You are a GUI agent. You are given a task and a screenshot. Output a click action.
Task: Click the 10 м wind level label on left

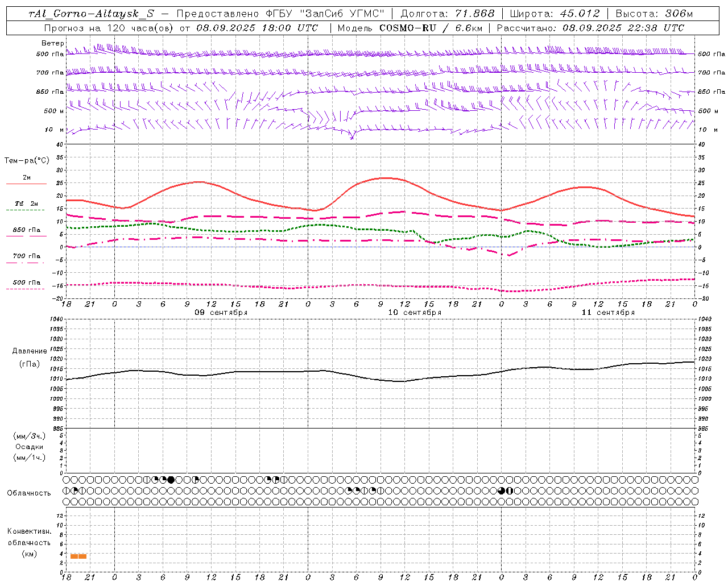point(55,130)
